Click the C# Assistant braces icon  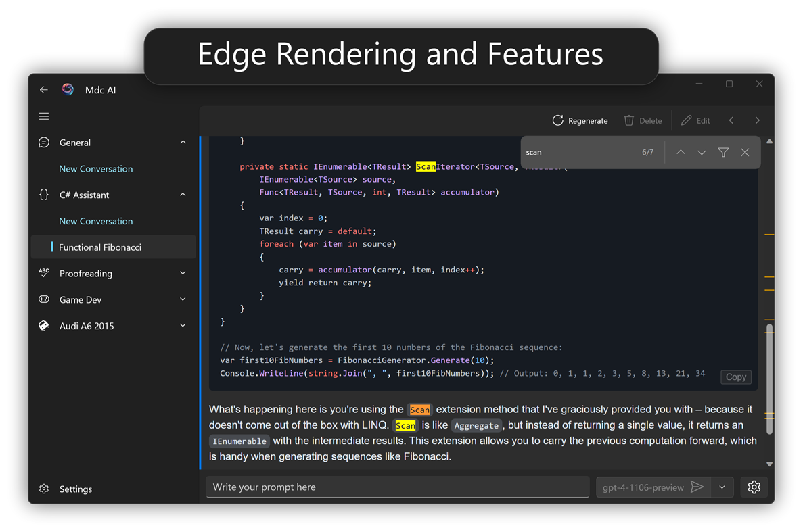coord(44,195)
